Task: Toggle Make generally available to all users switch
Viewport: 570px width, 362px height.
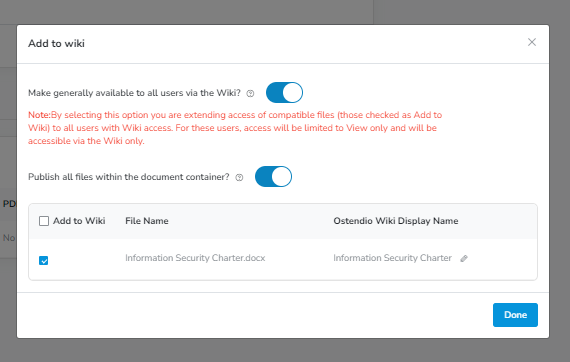Action: (284, 92)
